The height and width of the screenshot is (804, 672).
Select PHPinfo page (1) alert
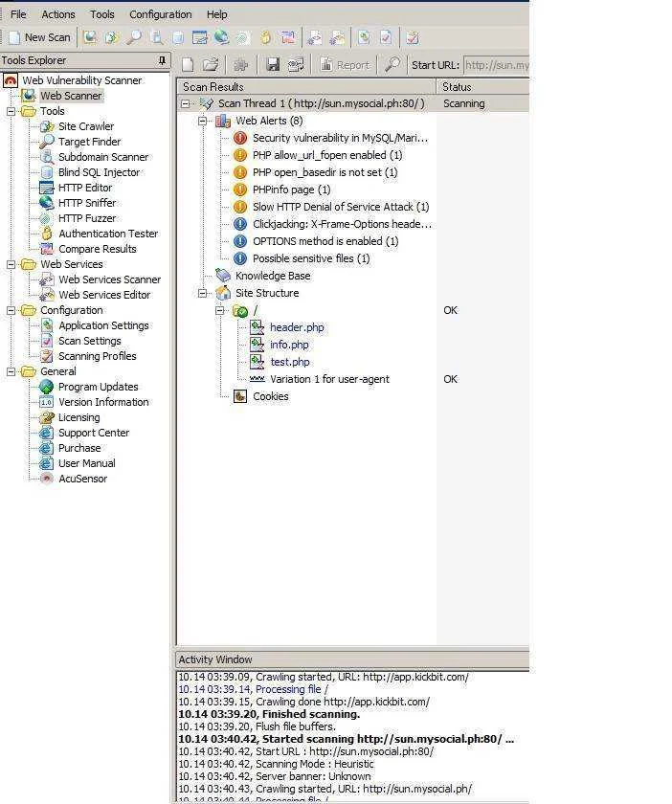(x=291, y=190)
